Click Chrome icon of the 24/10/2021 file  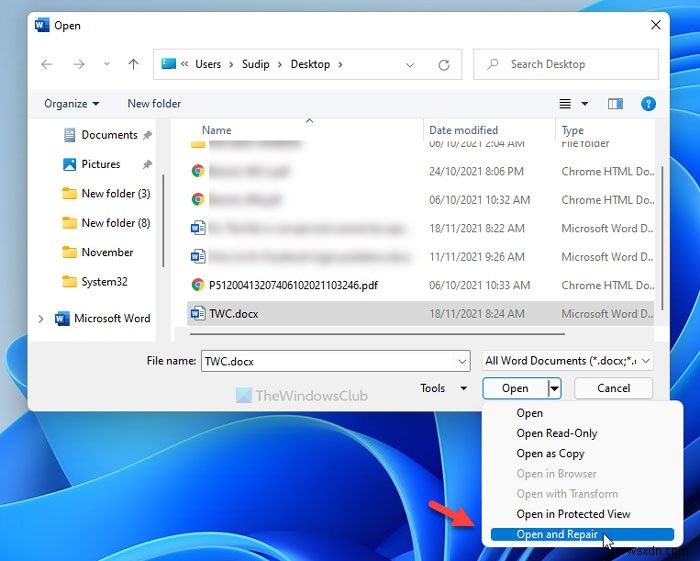(x=198, y=171)
